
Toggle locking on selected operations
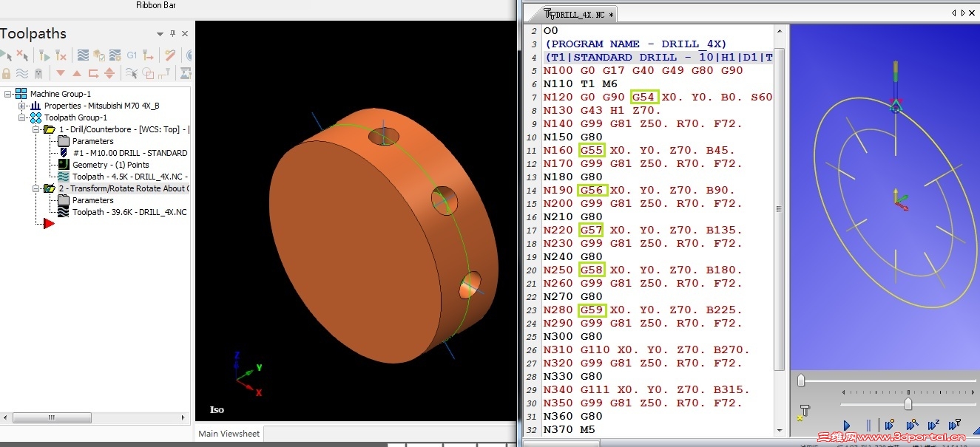tap(6, 73)
